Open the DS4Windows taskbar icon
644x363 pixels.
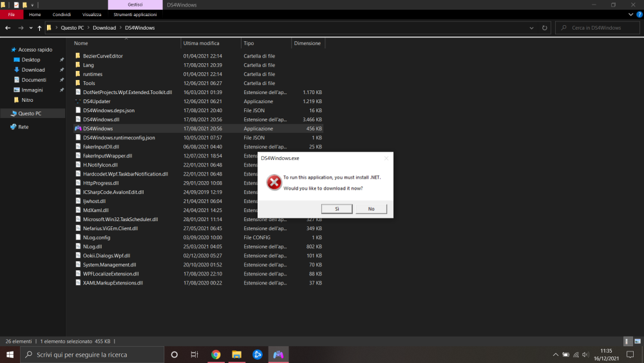[x=278, y=355]
